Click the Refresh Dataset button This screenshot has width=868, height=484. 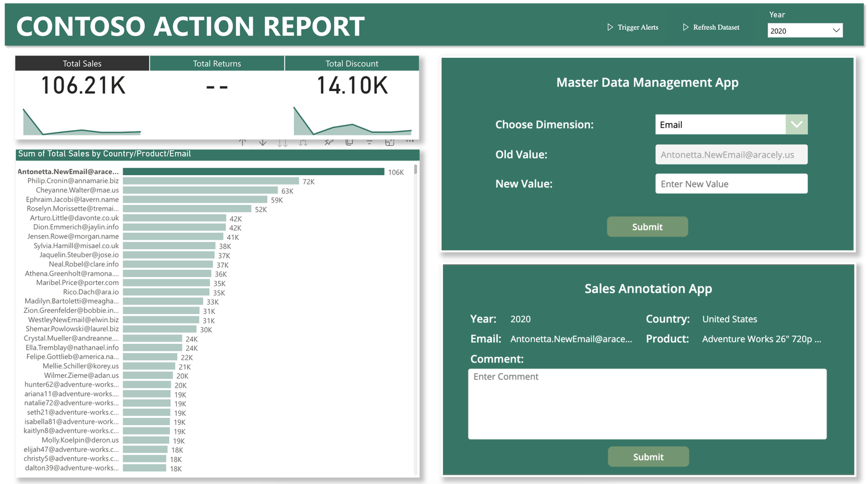click(x=711, y=27)
